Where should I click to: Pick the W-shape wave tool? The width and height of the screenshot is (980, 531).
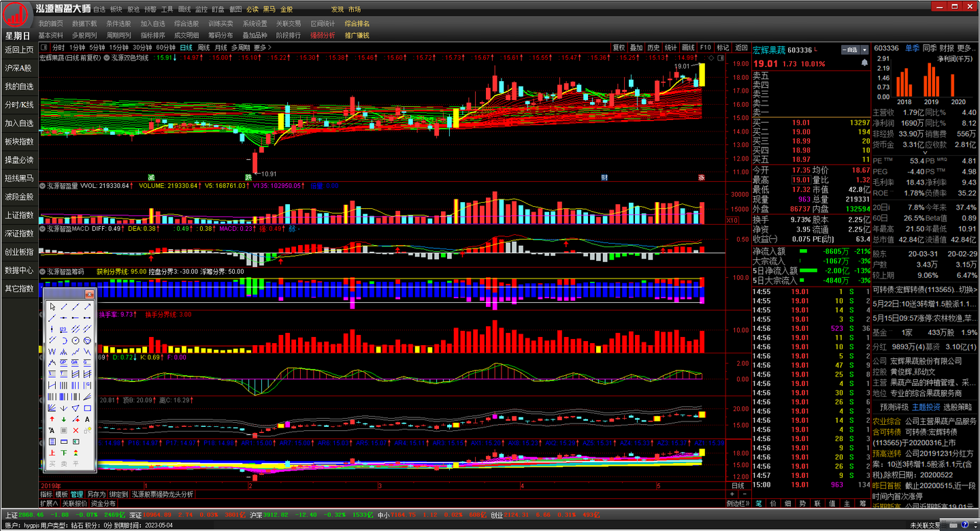coord(52,351)
